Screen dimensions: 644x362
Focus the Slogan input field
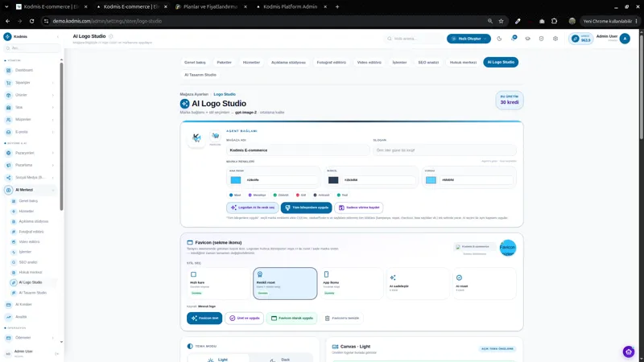(x=444, y=150)
